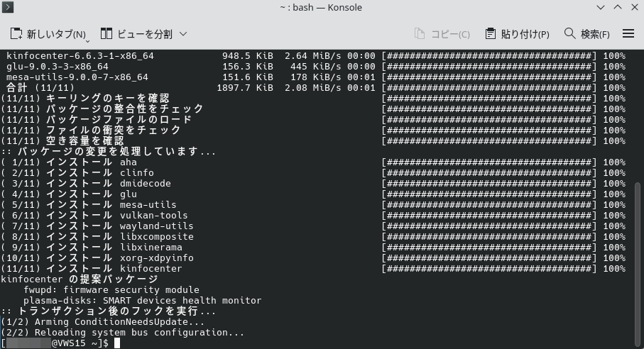Click the paste (貼り付け) clipboard button

click(x=517, y=34)
